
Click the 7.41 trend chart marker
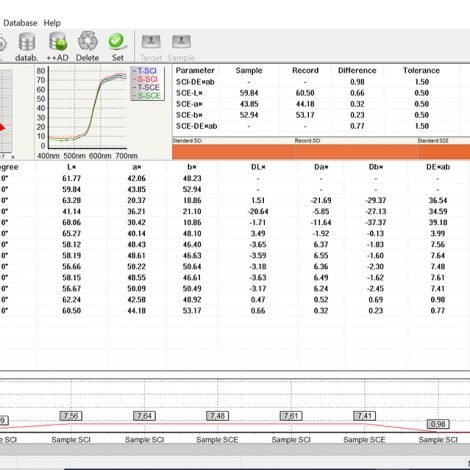[364, 416]
